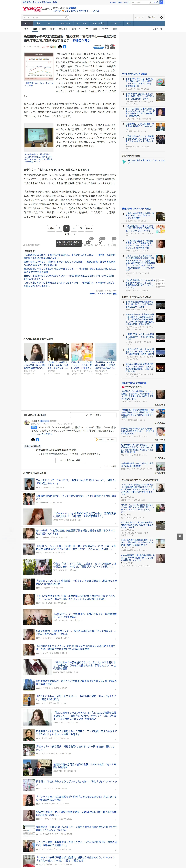Select ランキング main tab

116,24
